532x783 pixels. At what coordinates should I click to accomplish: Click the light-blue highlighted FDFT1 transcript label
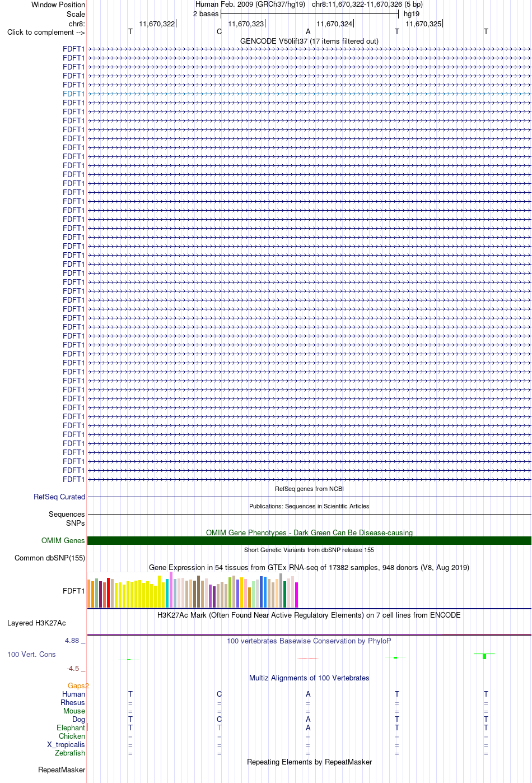pyautogui.click(x=74, y=94)
